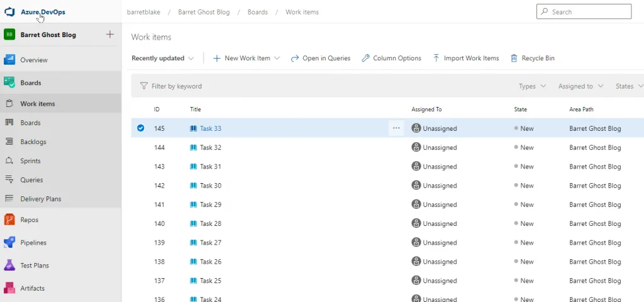The image size is (644, 302).
Task: Click the plus icon beside Barret Ghost Blog
Action: point(109,35)
